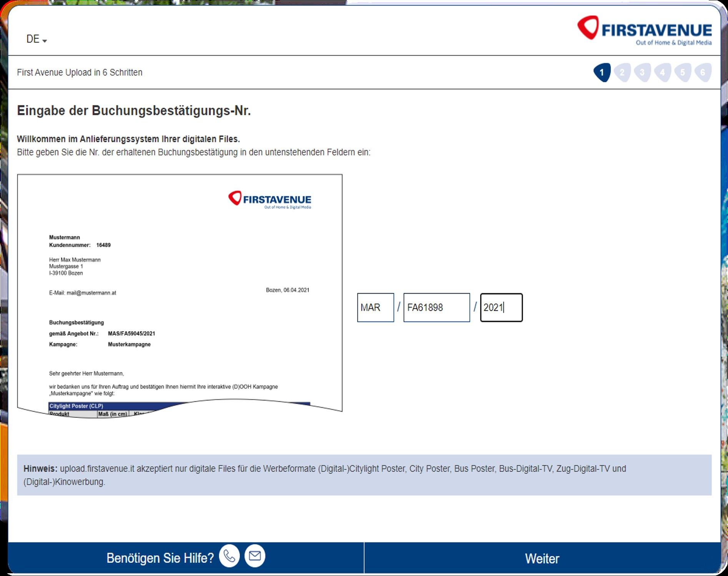The width and height of the screenshot is (728, 576).
Task: Select step 4 indicator
Action: coord(662,72)
